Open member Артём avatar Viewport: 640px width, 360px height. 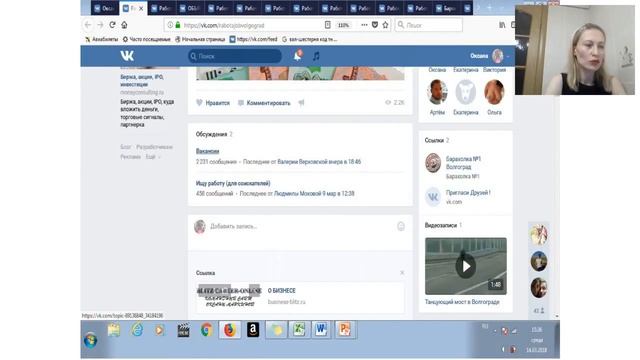437,91
